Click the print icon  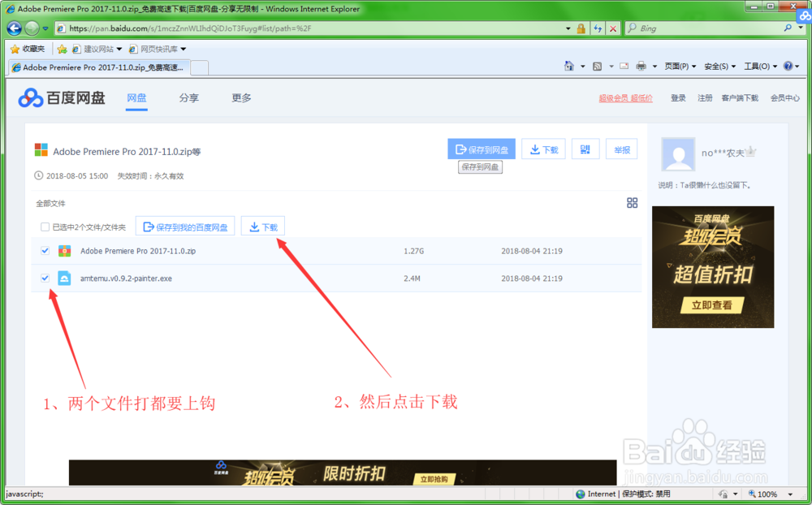[641, 67]
